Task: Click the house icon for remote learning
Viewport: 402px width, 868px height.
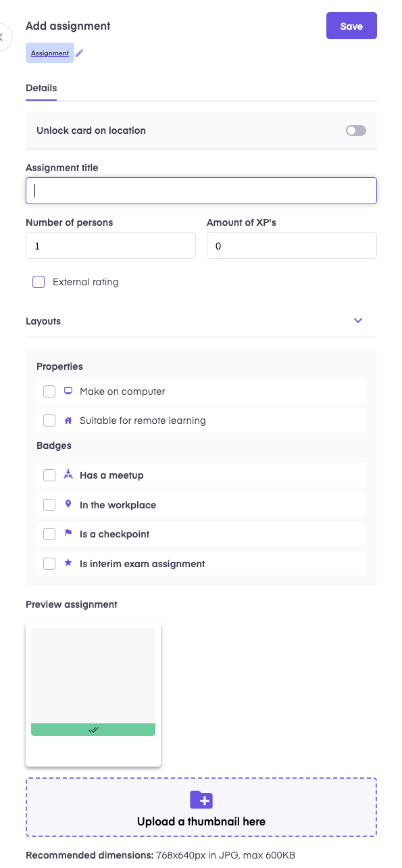Action: tap(68, 420)
